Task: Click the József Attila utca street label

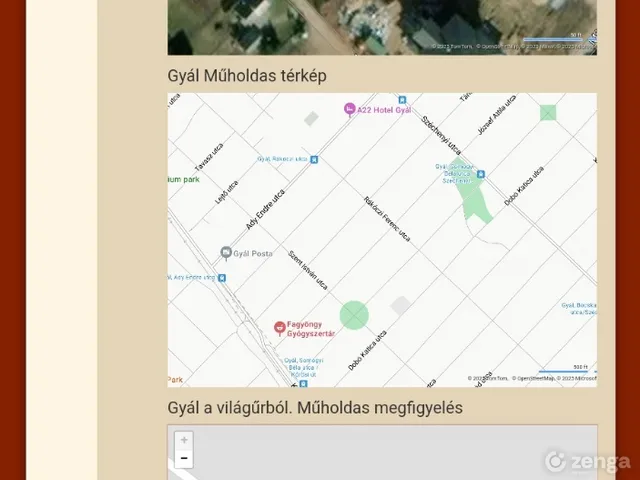Action: [x=497, y=115]
